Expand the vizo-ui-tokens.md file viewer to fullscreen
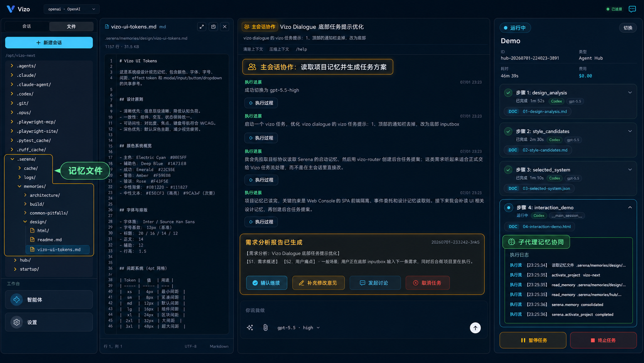644x363 pixels. pyautogui.click(x=202, y=27)
